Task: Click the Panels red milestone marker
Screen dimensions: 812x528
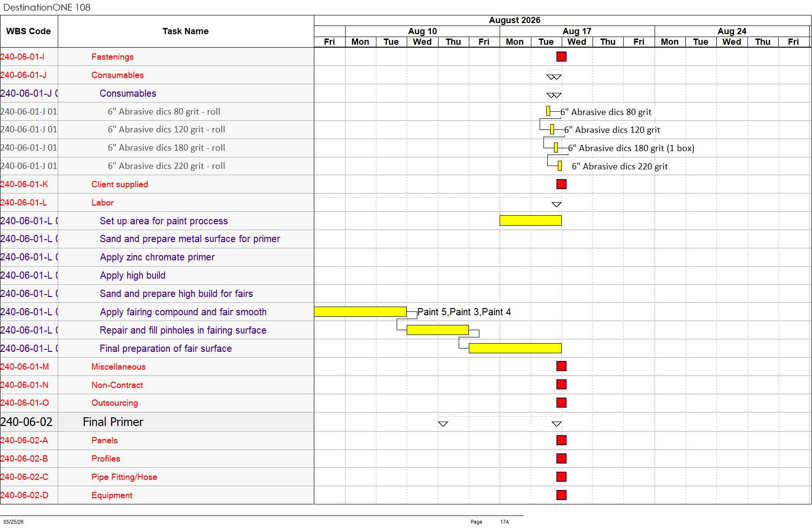Action: coord(561,440)
